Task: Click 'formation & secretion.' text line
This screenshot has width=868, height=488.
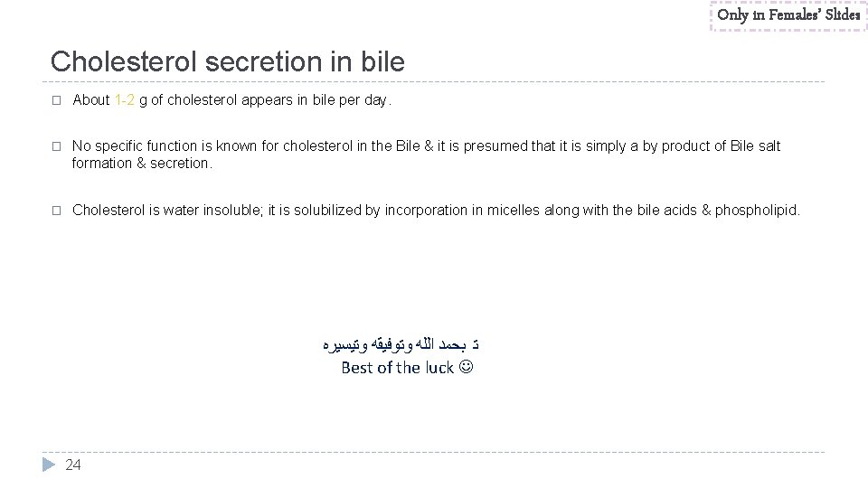Action: coord(142,164)
